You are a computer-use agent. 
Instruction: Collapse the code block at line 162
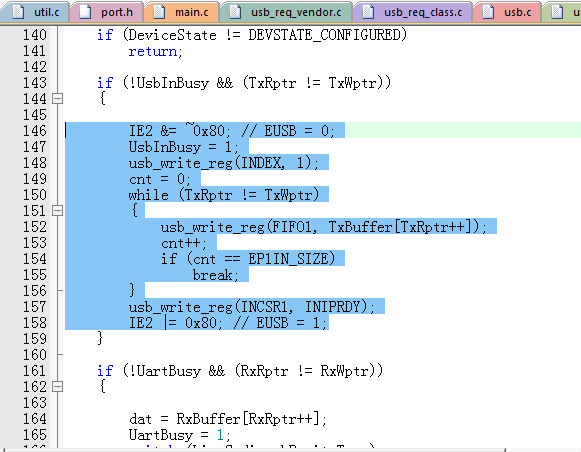click(x=57, y=387)
